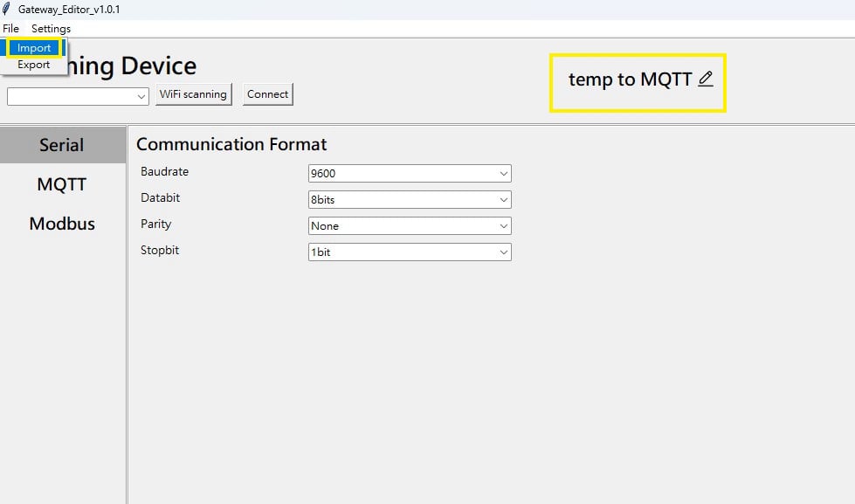Click the pencil edit icon beside temp to MQTT
The width and height of the screenshot is (855, 504).
[706, 79]
